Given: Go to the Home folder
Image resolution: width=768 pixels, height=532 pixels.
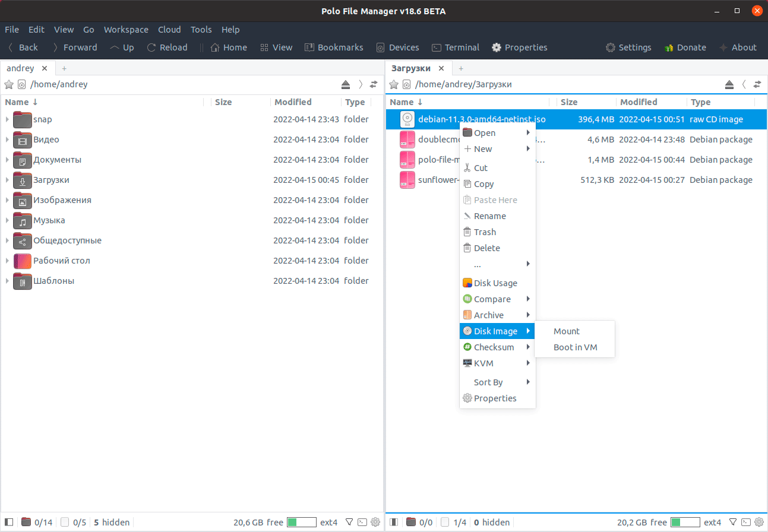Looking at the screenshot, I should tap(229, 47).
